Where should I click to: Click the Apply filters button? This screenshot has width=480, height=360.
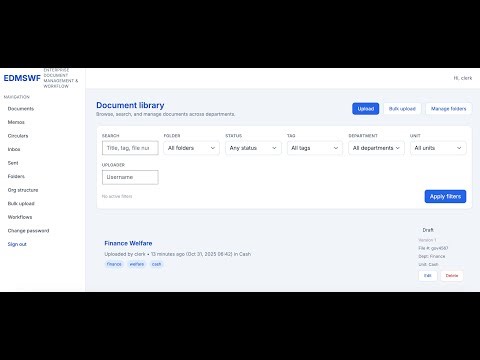click(445, 196)
